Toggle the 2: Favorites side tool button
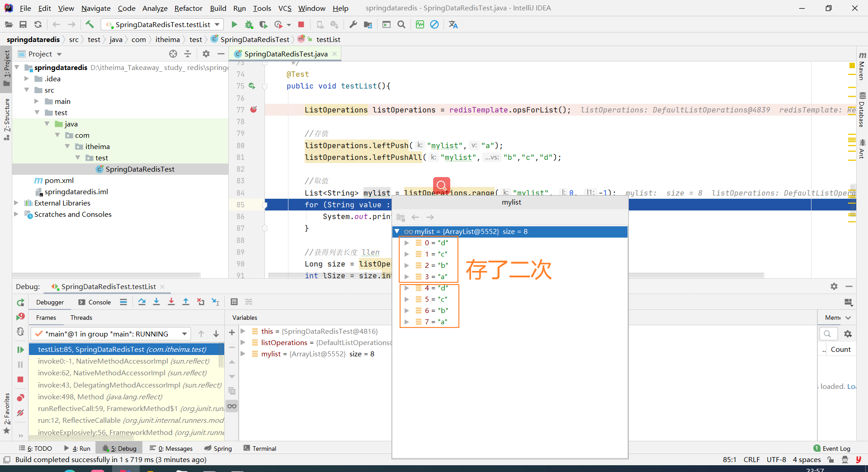 (x=6, y=413)
